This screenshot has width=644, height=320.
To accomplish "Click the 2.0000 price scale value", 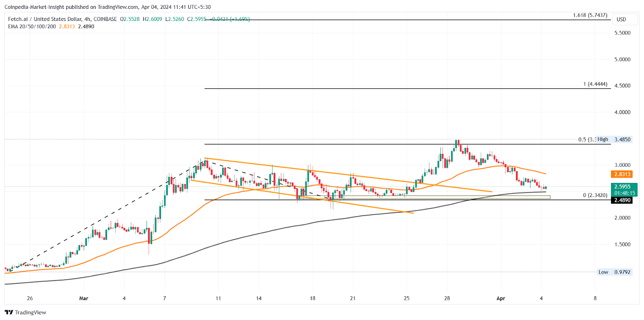I will (x=622, y=218).
